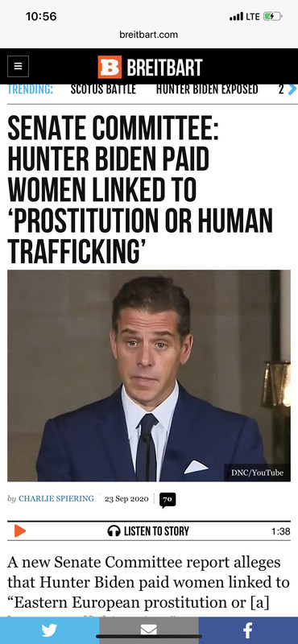Image resolution: width=298 pixels, height=644 pixels.
Task: Select HUNTER BIDEN EXPOSED trending topic
Action: coord(207,89)
